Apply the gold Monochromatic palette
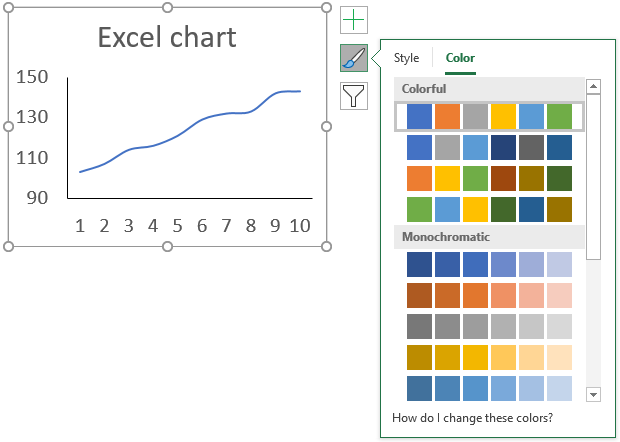 [489, 357]
